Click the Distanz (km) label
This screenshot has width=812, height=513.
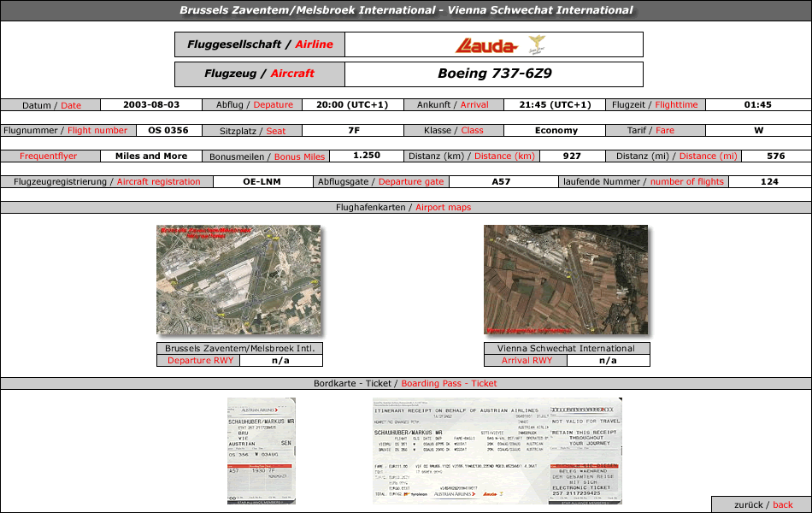(472, 156)
